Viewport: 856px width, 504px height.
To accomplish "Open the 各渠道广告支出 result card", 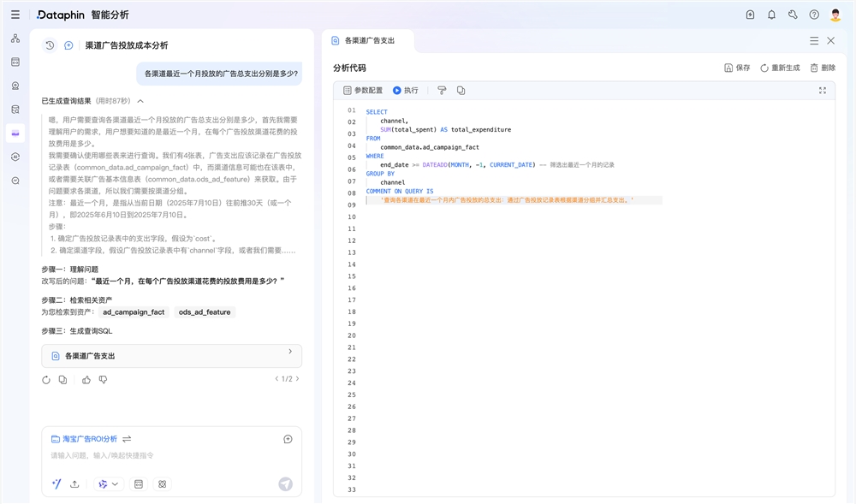I will tap(171, 356).
